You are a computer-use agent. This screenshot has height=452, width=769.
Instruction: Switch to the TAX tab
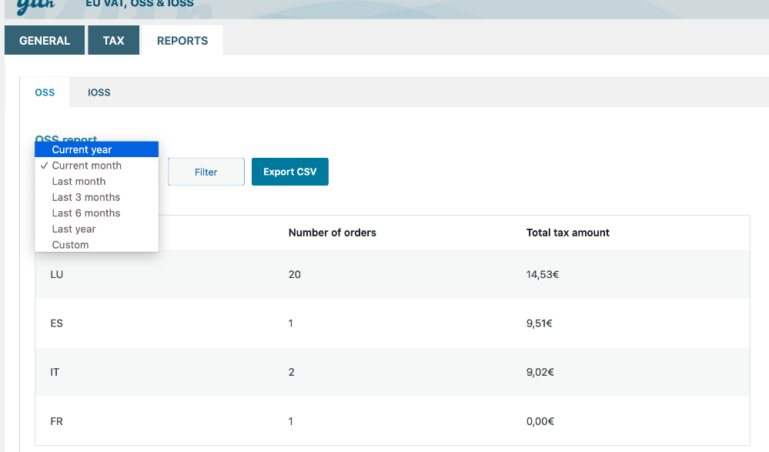[x=113, y=40]
